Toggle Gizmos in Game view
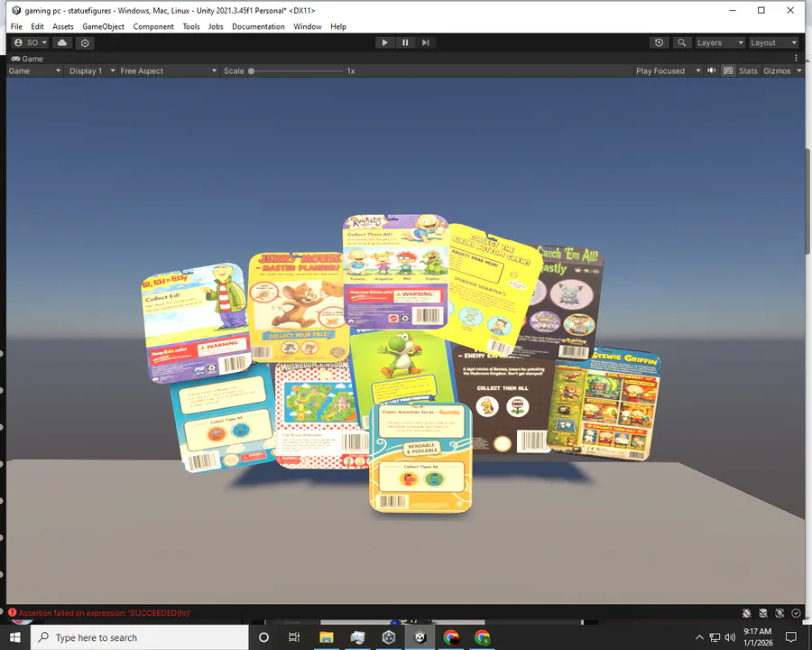 pyautogui.click(x=777, y=71)
